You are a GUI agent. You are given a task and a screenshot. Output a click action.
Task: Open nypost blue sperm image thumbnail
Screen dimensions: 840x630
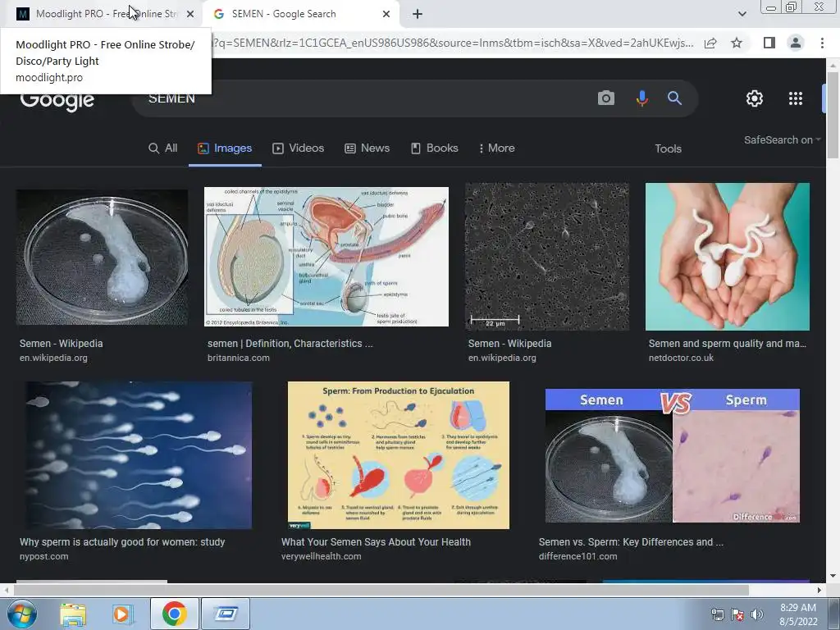tap(139, 454)
